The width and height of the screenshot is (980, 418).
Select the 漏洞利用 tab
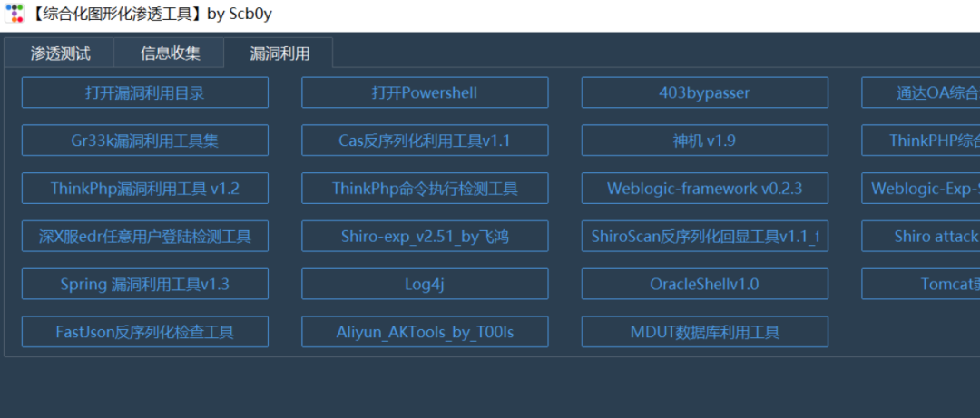pyautogui.click(x=279, y=53)
